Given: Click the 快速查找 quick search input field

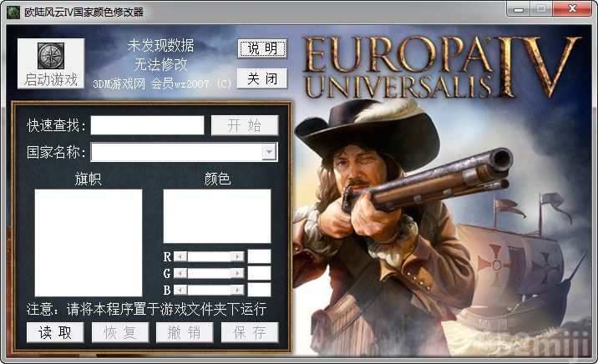Looking at the screenshot, I should point(147,125).
